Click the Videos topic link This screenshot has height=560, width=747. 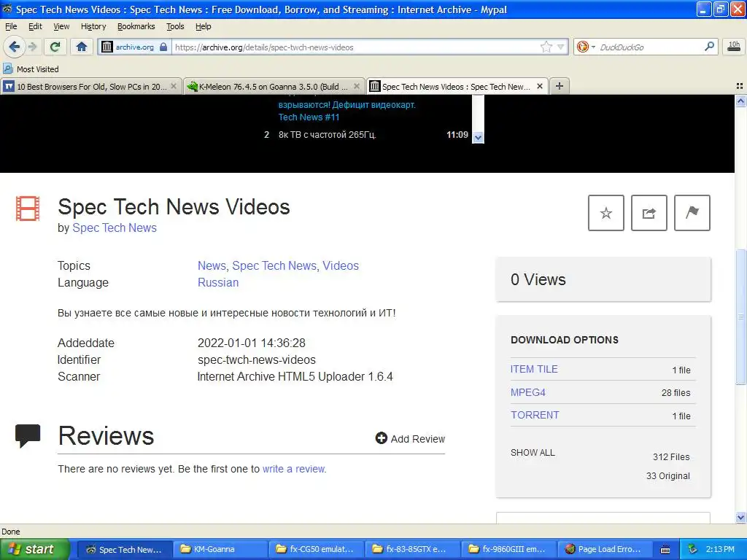coord(341,265)
